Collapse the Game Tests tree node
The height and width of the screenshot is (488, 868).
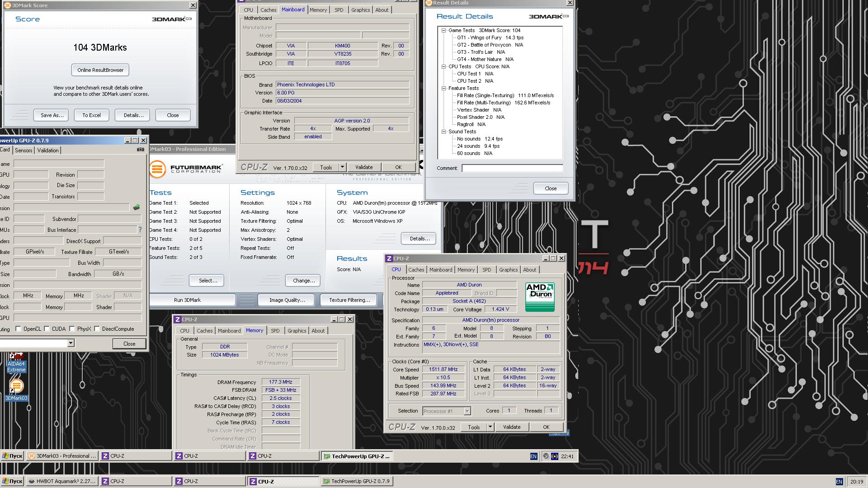click(x=444, y=30)
